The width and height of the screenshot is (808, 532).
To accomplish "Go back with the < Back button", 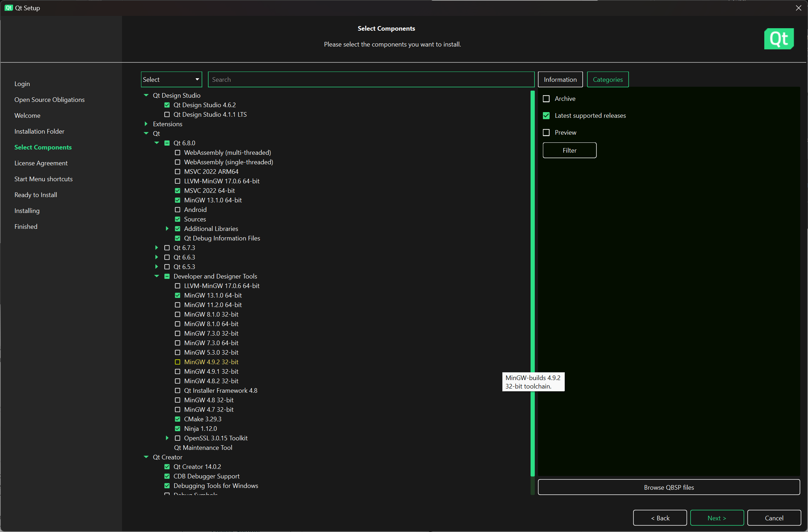I will point(660,518).
